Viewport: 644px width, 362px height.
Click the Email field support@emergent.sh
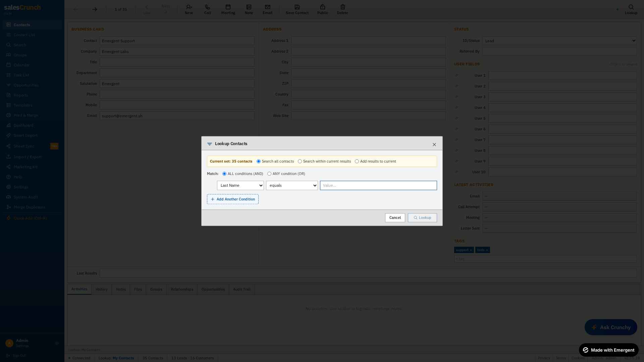177,116
